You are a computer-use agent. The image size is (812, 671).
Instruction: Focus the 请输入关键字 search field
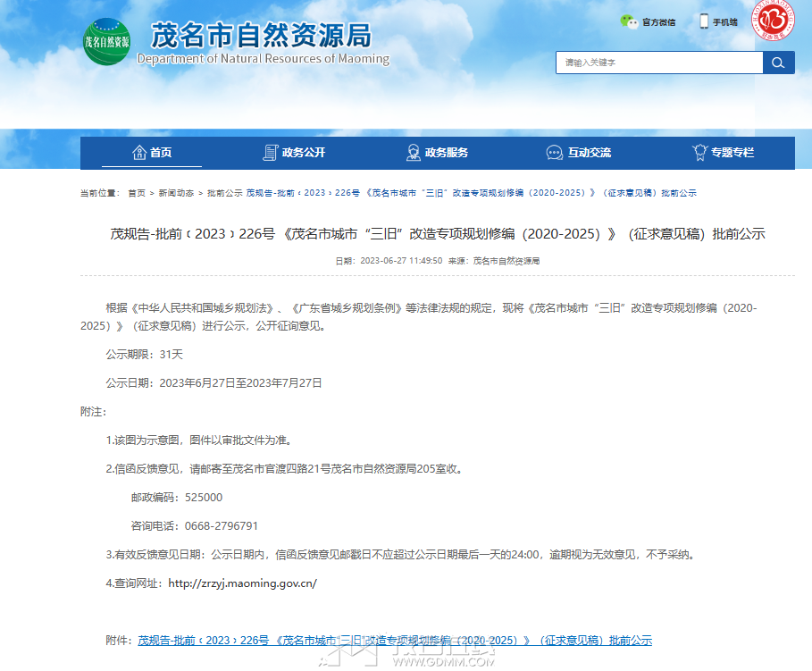[659, 63]
